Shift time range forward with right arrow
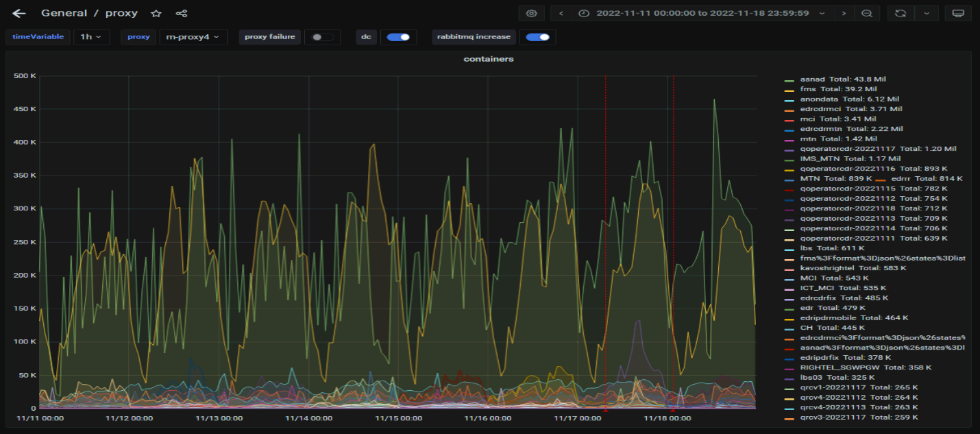 pyautogui.click(x=844, y=14)
